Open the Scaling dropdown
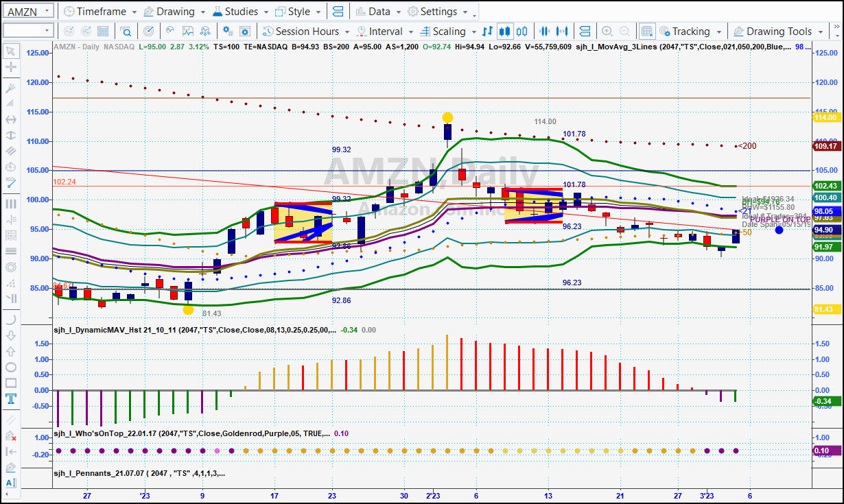Viewport: 844px width, 504px height. [x=448, y=32]
